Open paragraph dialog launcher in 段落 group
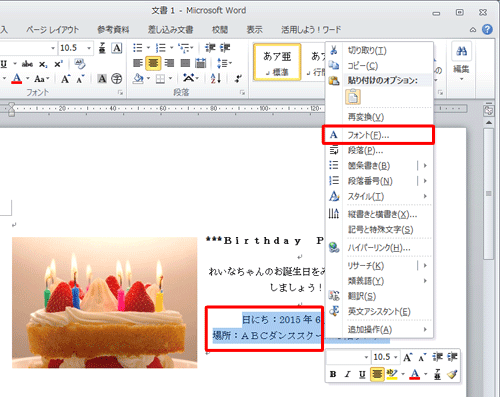 [x=243, y=93]
